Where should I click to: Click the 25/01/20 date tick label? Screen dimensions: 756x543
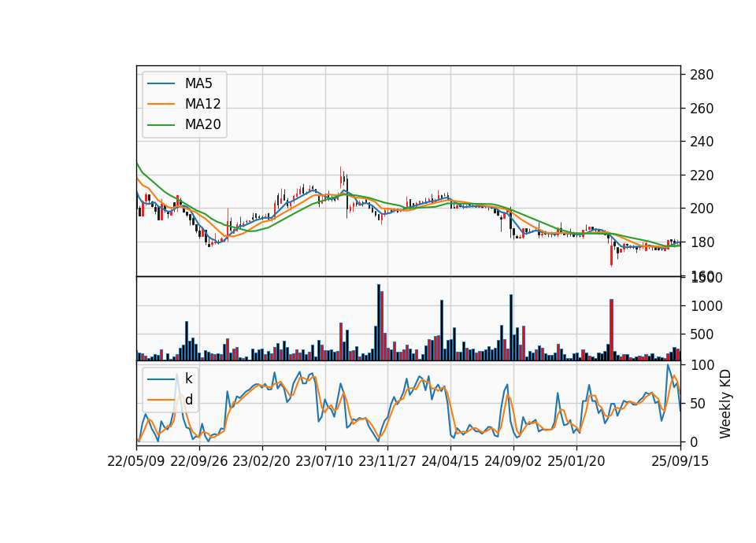576,461
